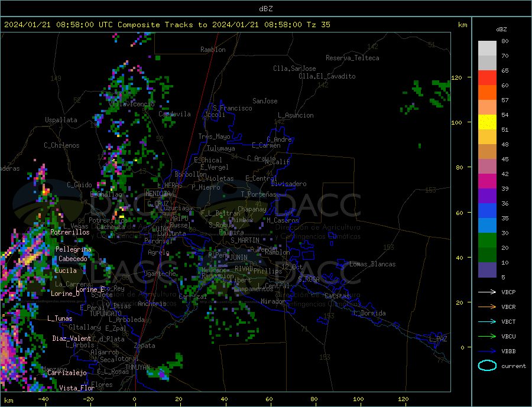The image size is (532, 407).
Task: Click the Lucila label
Action: click(66, 271)
